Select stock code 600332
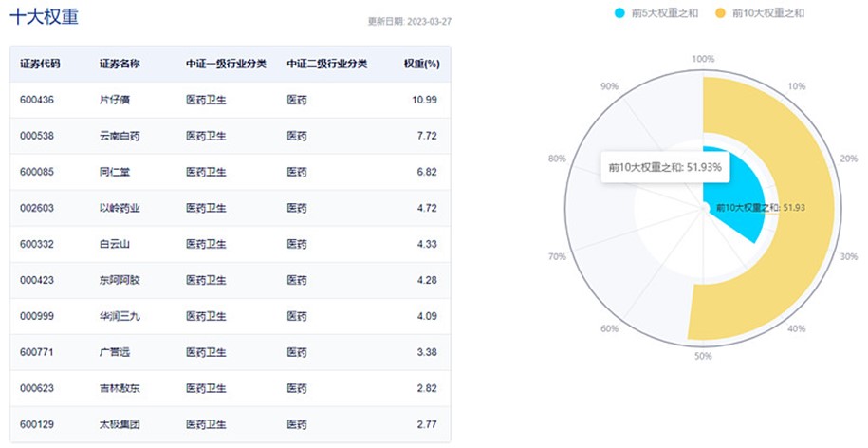 click(x=37, y=244)
